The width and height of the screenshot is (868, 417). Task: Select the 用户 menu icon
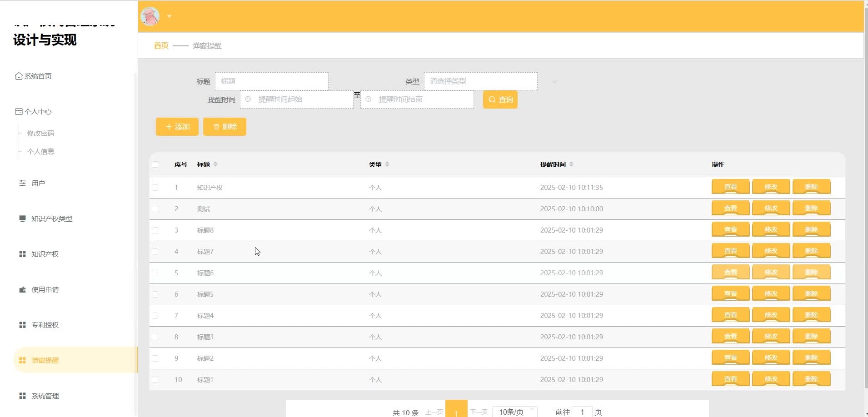point(22,184)
